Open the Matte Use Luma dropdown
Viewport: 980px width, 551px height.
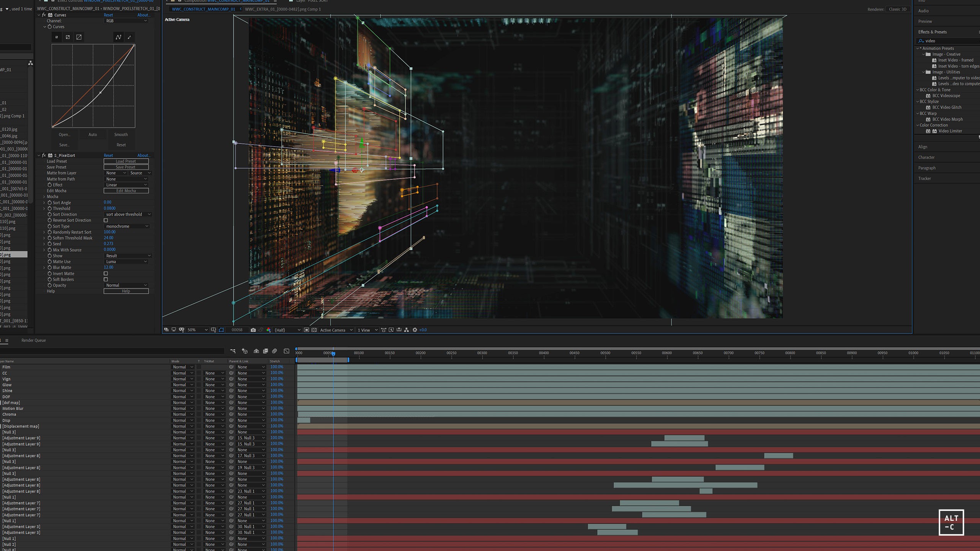pos(126,262)
